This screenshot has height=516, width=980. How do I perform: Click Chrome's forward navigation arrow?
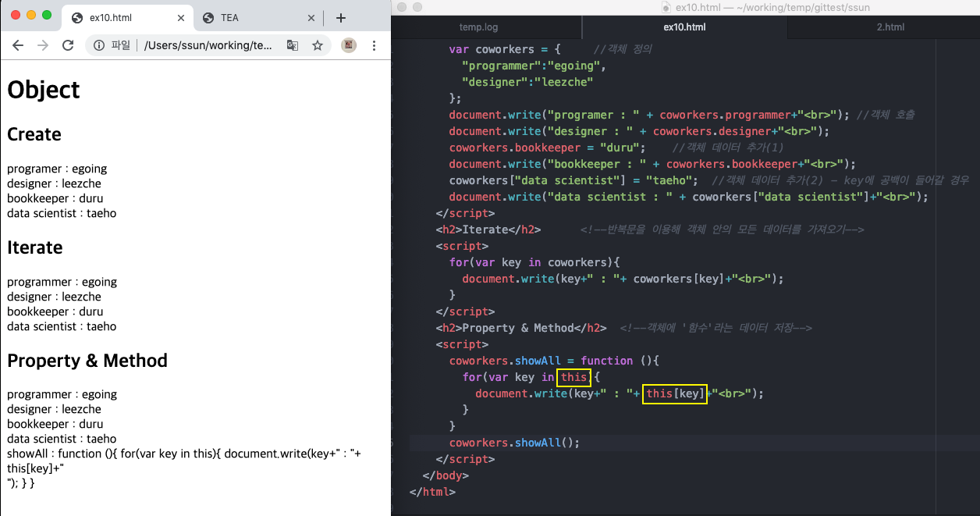pyautogui.click(x=43, y=46)
